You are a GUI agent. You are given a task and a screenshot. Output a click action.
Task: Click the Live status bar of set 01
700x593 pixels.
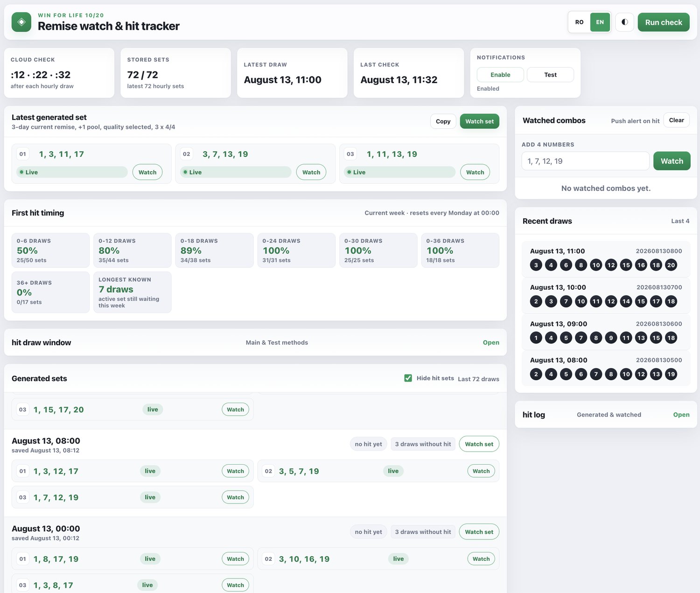[72, 172]
